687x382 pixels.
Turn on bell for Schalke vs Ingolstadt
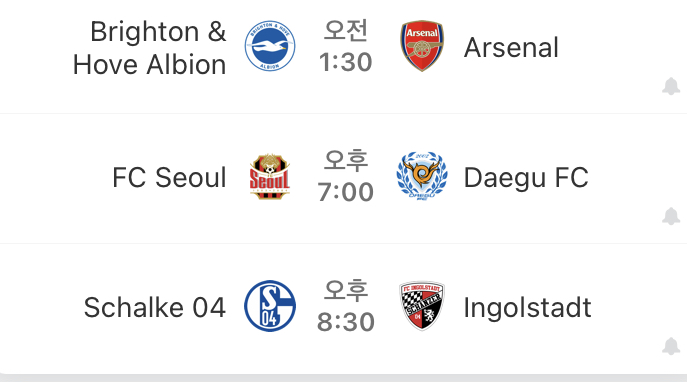[671, 346]
